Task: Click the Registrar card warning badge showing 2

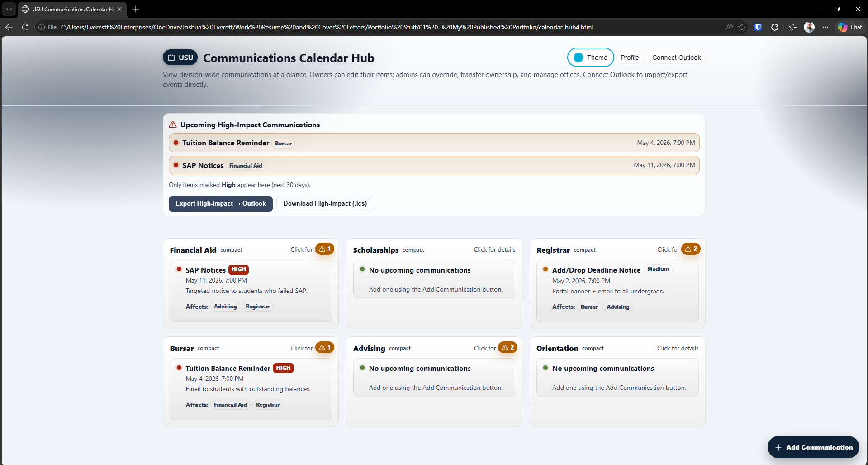Action: 691,249
